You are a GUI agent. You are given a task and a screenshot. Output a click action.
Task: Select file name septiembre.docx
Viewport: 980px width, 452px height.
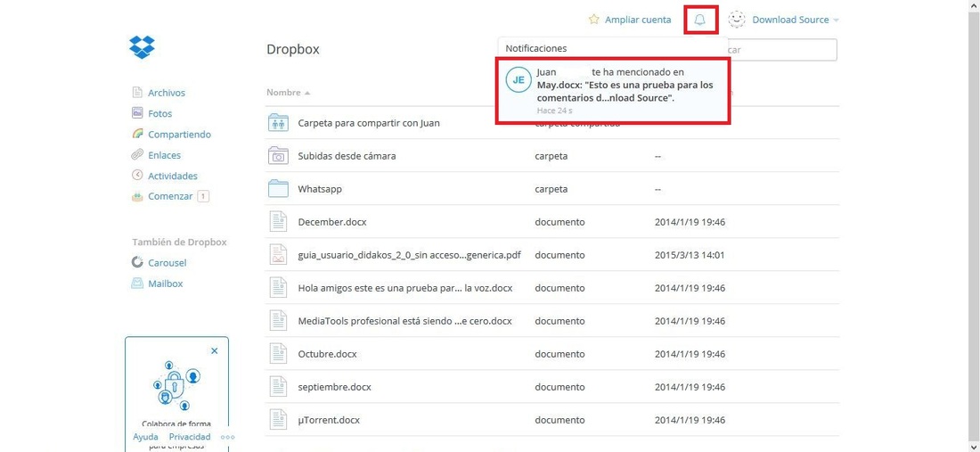tap(334, 387)
